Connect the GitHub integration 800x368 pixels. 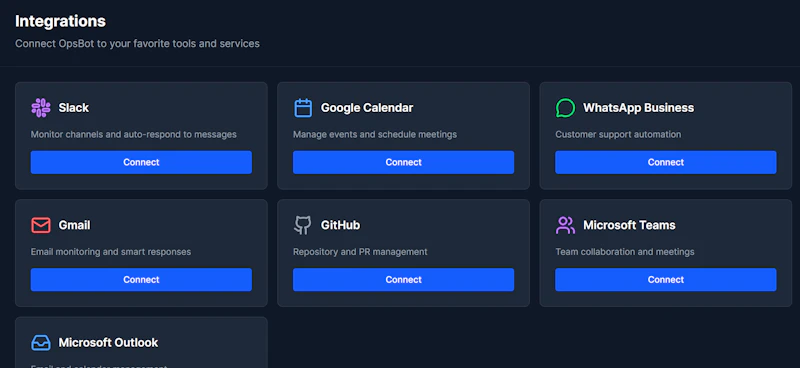(x=404, y=280)
